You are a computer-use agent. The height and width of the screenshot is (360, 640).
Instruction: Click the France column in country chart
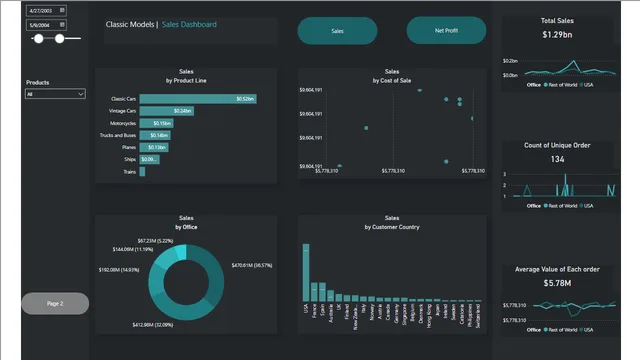pos(314,292)
